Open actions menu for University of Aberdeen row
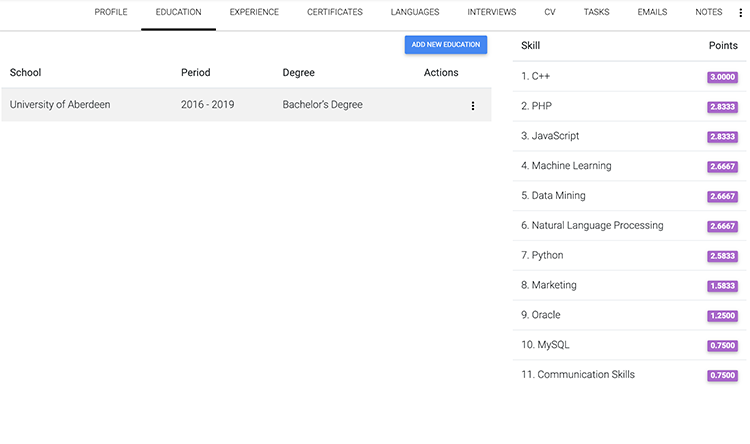Image resolution: width=750 pixels, height=444 pixels. pyautogui.click(x=473, y=105)
